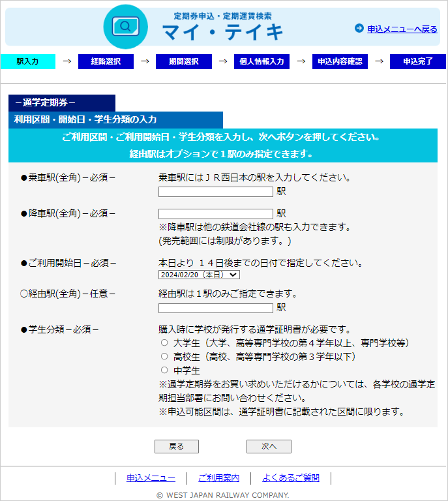Open the ご利用案内 footer link
448x501 pixels.
218,478
